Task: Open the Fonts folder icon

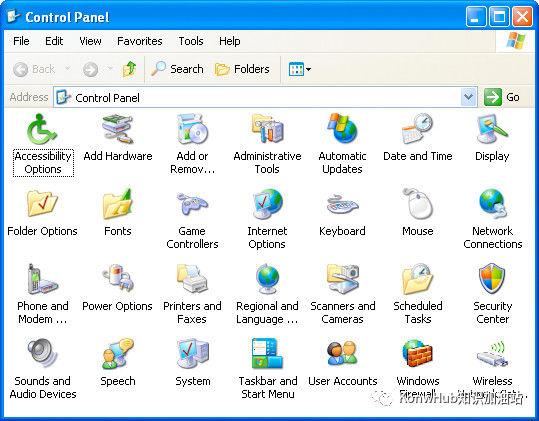Action: [x=118, y=204]
